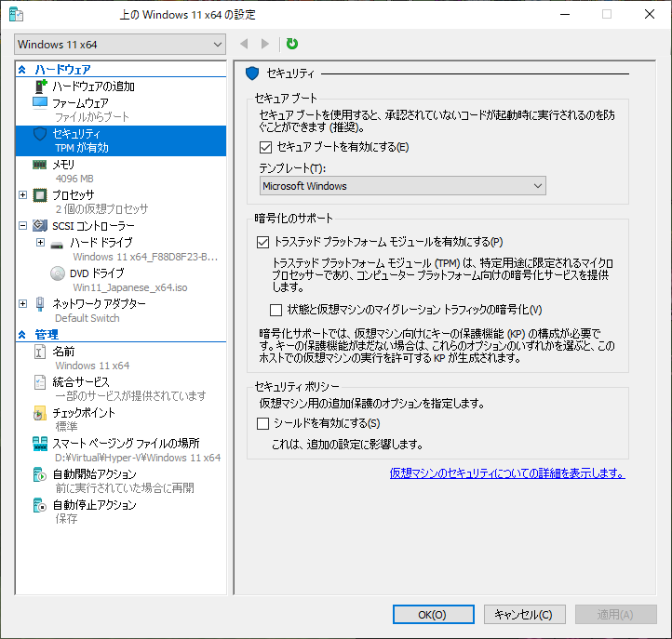Click the キャンセル(C) button

[x=525, y=615]
